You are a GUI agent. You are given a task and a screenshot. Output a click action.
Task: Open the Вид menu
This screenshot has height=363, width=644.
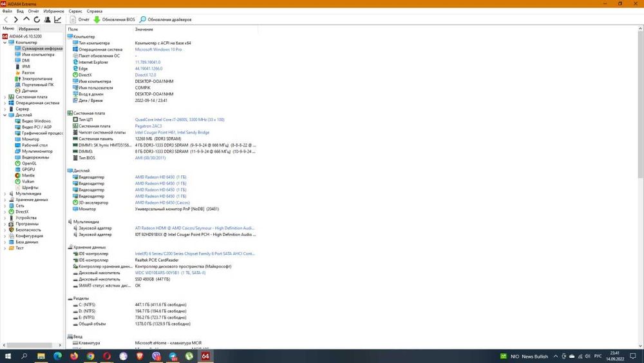[20, 11]
